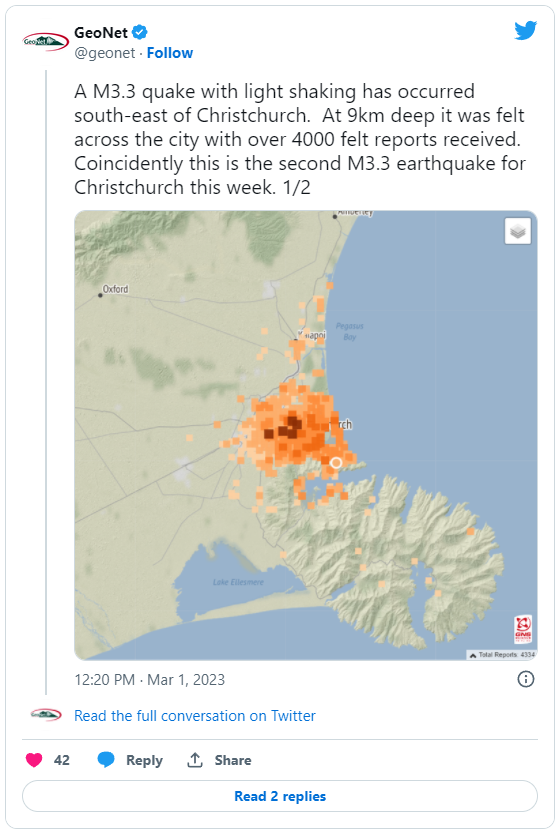Open the tweet info circle icon

(x=525, y=679)
